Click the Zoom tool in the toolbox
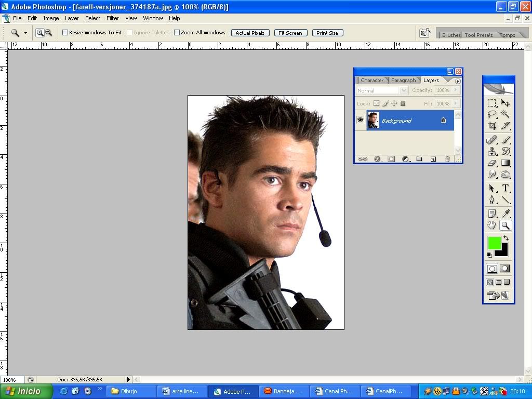Image resolution: width=532 pixels, height=399 pixels. (505, 225)
